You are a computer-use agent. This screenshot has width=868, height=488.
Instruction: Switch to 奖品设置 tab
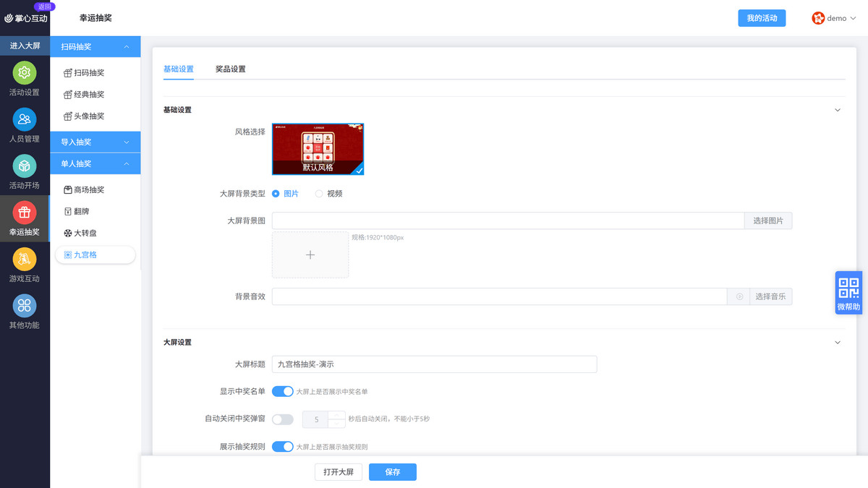point(231,69)
